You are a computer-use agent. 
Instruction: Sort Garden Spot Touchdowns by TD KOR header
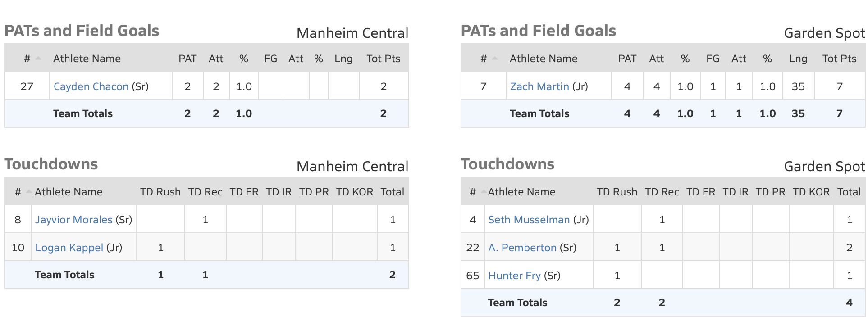[811, 192]
